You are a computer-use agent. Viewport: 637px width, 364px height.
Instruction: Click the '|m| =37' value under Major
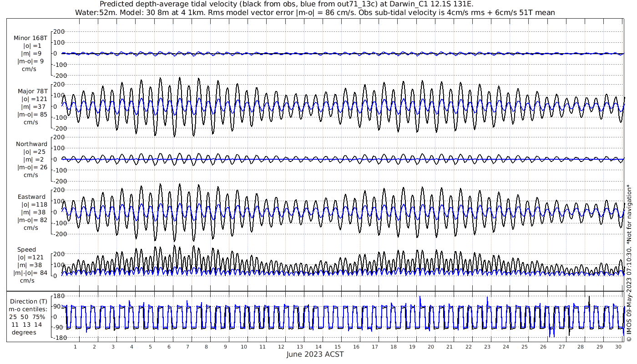[34, 106]
